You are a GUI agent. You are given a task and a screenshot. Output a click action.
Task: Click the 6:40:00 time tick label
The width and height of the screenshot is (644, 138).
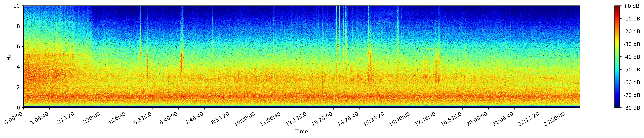169,119
